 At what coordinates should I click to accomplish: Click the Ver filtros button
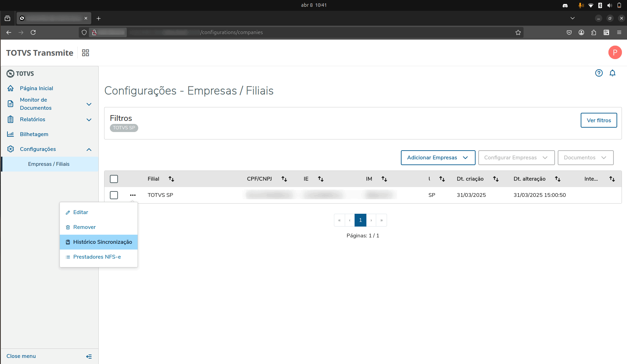click(x=599, y=120)
